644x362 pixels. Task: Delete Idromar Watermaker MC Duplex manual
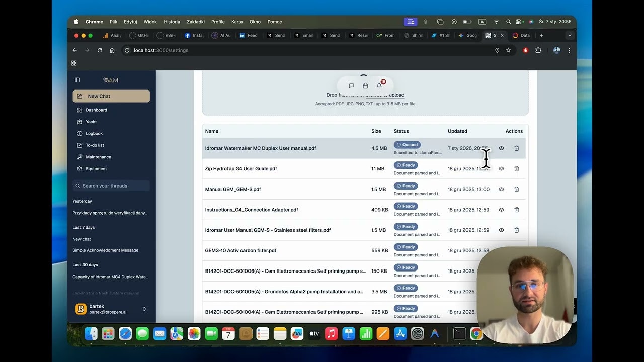click(x=516, y=148)
